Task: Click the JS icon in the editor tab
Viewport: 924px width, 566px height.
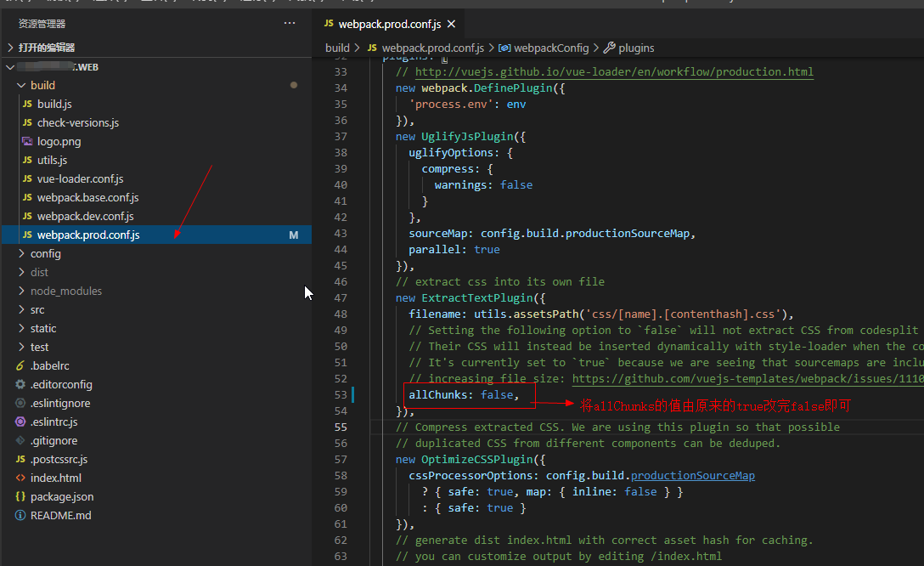Action: 329,24
